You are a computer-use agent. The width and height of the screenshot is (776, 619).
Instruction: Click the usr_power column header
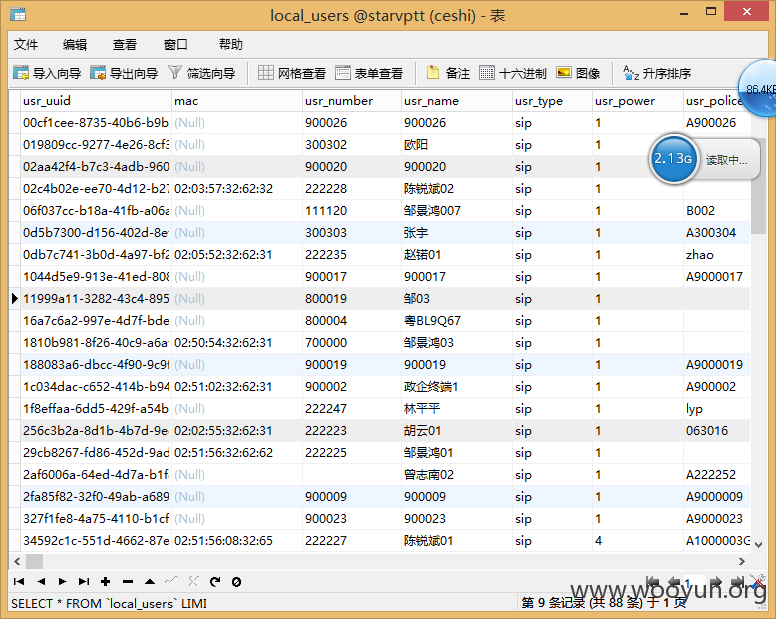[637, 100]
